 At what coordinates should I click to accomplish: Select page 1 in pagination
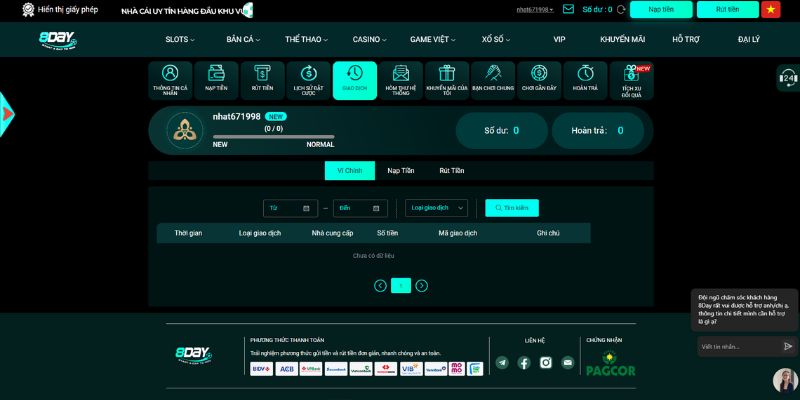tap(401, 286)
